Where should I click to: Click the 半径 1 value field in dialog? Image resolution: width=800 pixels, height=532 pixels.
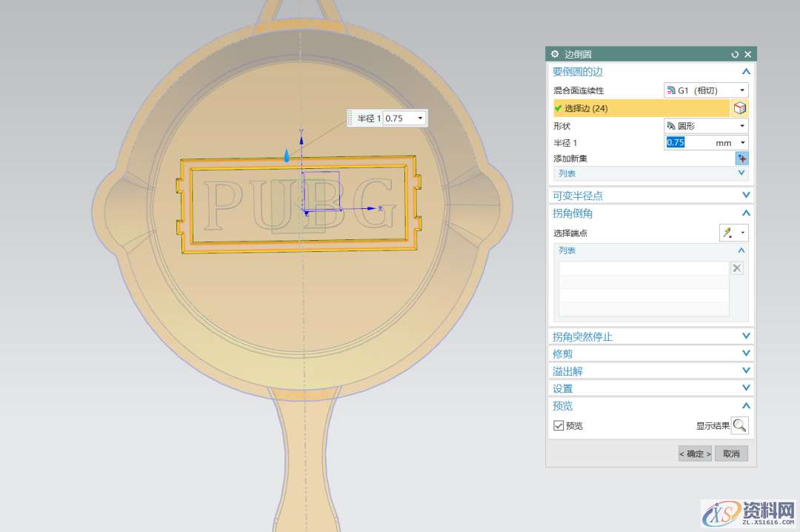point(689,142)
